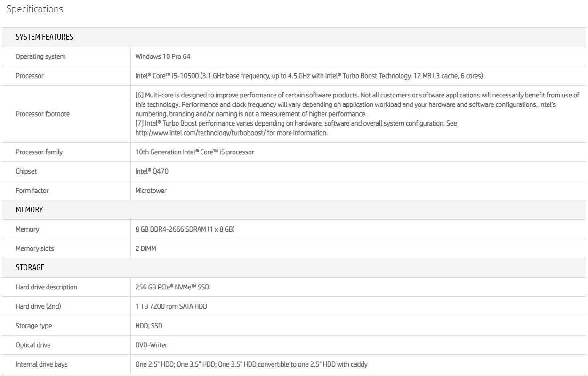
Task: Click the Internal drive bays label
Action: [x=41, y=364]
